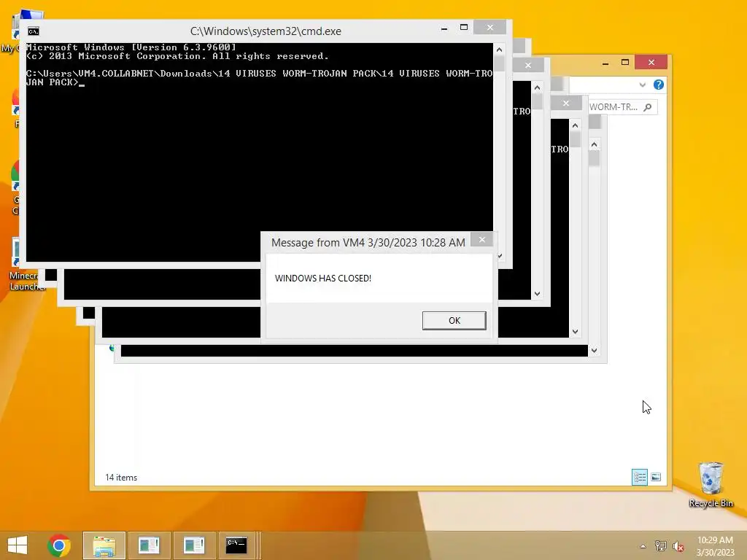747x560 pixels.
Task: Close the File Explorer window
Action: pyautogui.click(x=651, y=63)
